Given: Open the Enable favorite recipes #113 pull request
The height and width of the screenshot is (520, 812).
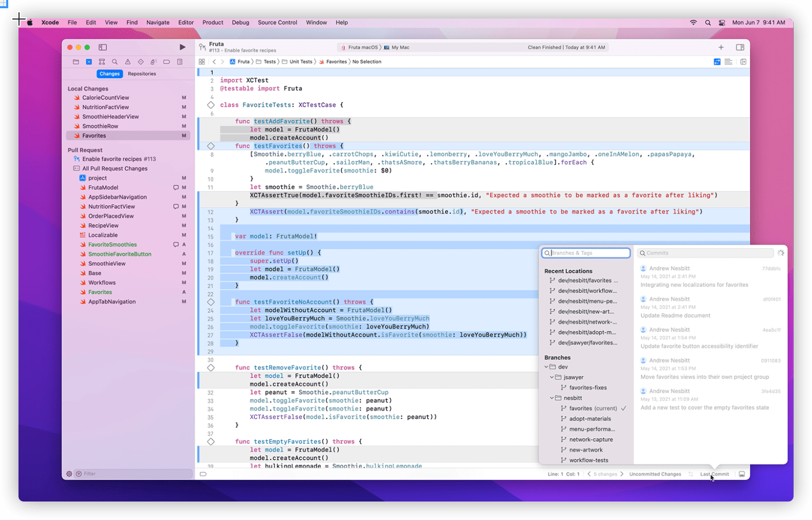Looking at the screenshot, I should click(x=119, y=159).
